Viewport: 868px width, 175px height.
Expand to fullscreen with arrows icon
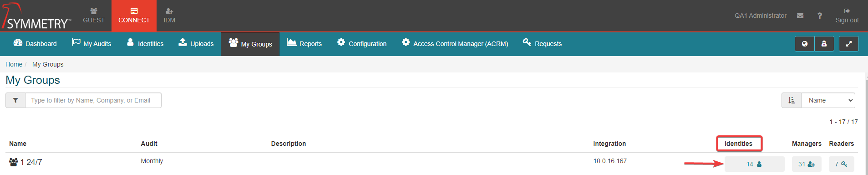pos(849,44)
